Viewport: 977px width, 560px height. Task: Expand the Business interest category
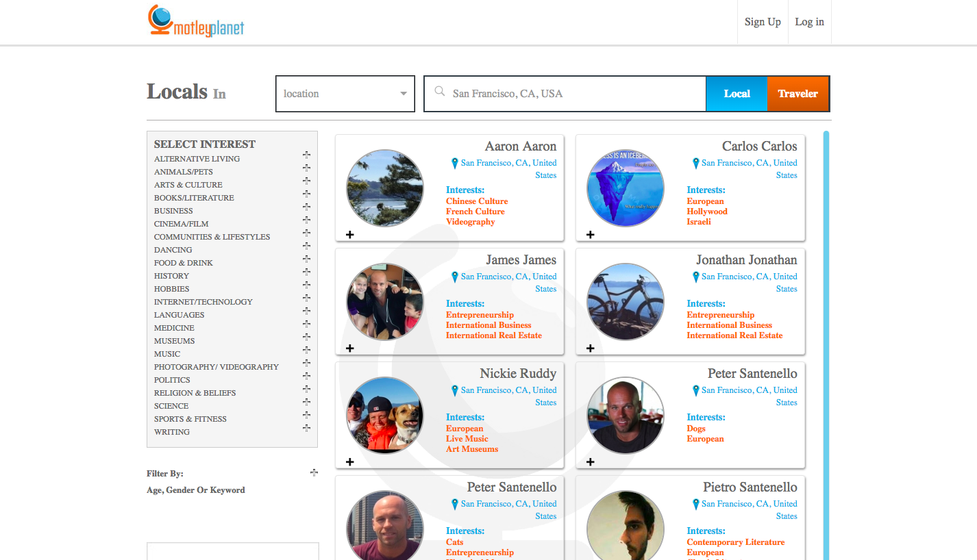[x=306, y=207]
